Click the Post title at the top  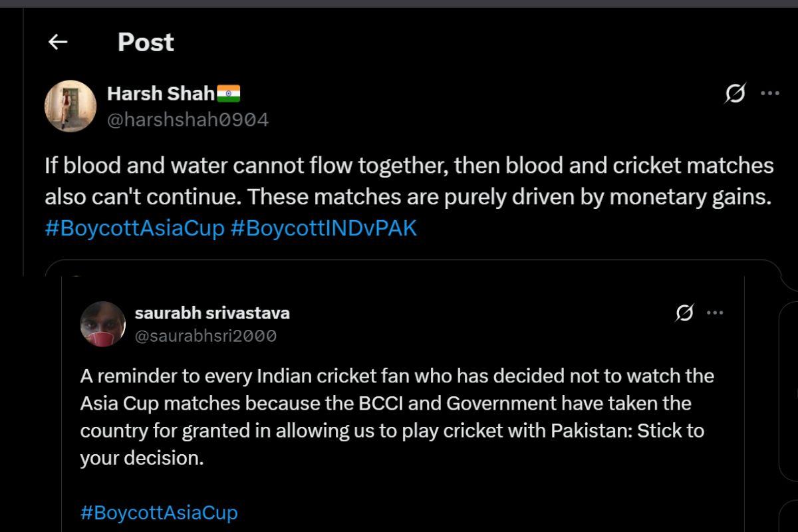tap(145, 43)
